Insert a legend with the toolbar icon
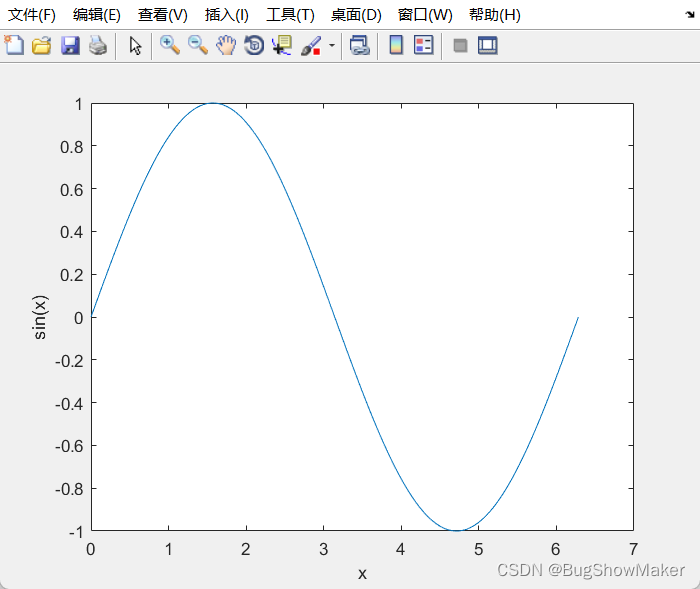Image resolution: width=700 pixels, height=589 pixels. point(423,45)
